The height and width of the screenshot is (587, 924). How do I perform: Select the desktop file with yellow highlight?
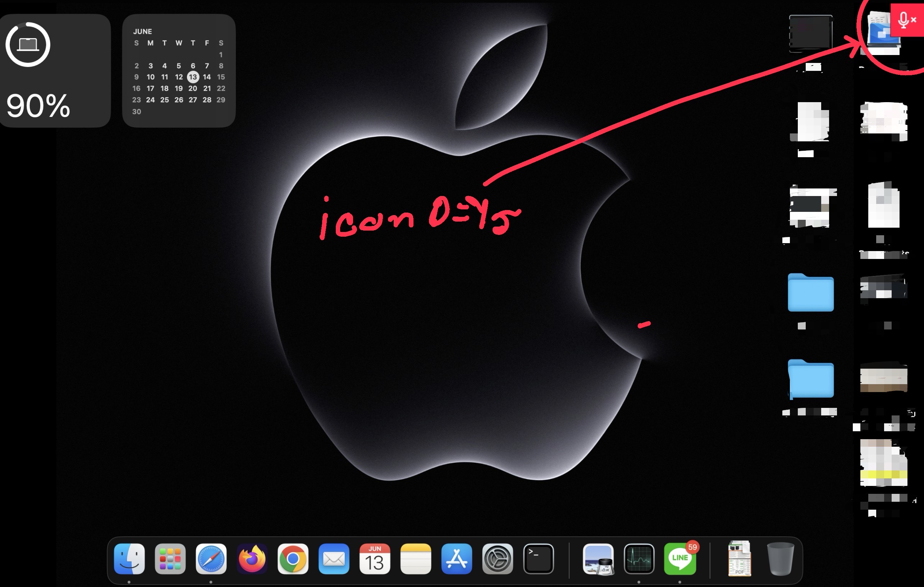[883, 463]
